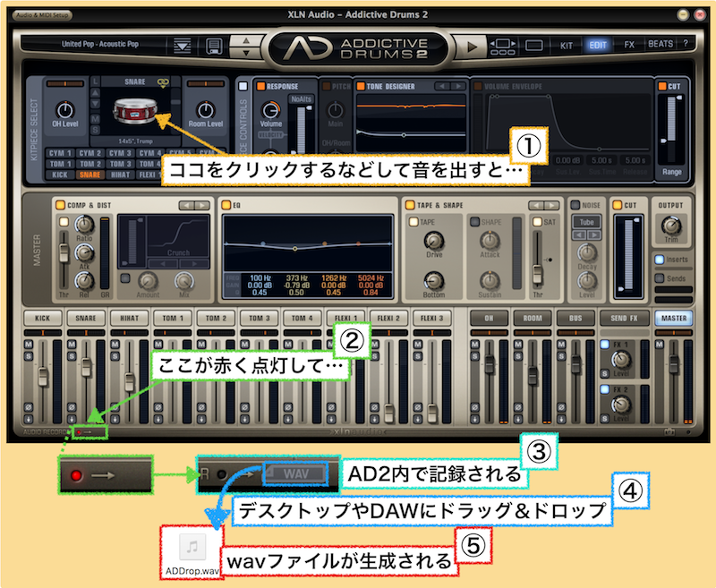The width and height of the screenshot is (716, 588).
Task: Click the save preset floppy icon
Action: click(x=214, y=46)
